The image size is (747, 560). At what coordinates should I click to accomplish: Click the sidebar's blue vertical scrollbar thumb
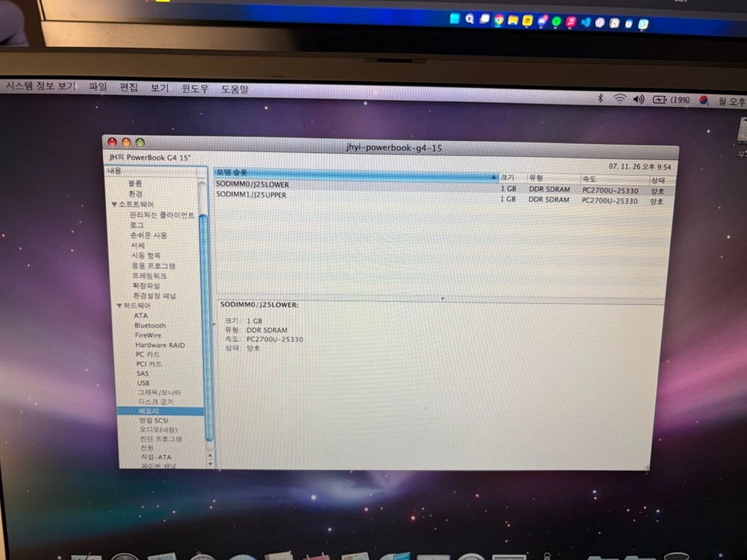(x=205, y=328)
